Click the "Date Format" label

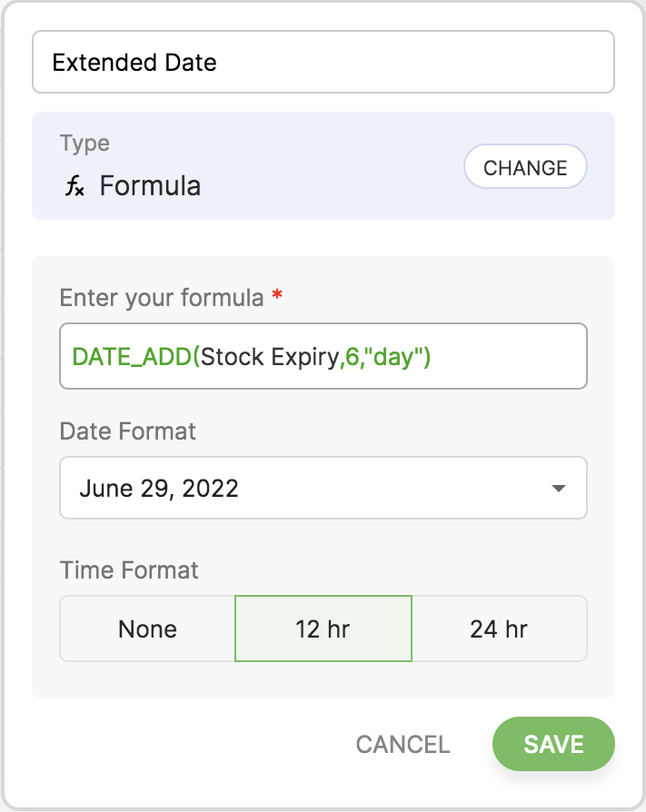point(128,431)
